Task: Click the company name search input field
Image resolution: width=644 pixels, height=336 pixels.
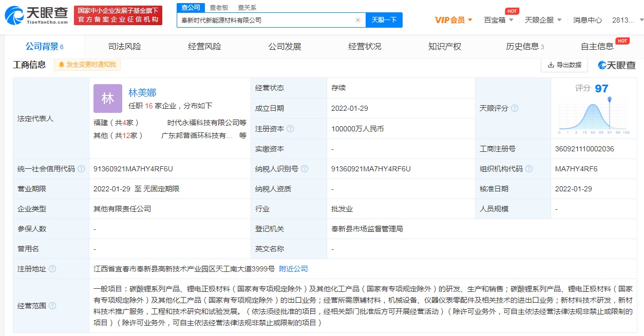Action: [264, 20]
